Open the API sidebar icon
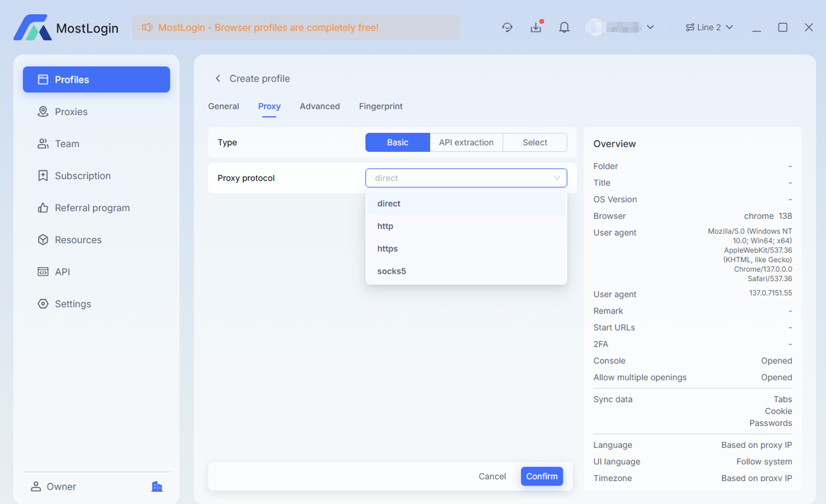 [x=43, y=272]
